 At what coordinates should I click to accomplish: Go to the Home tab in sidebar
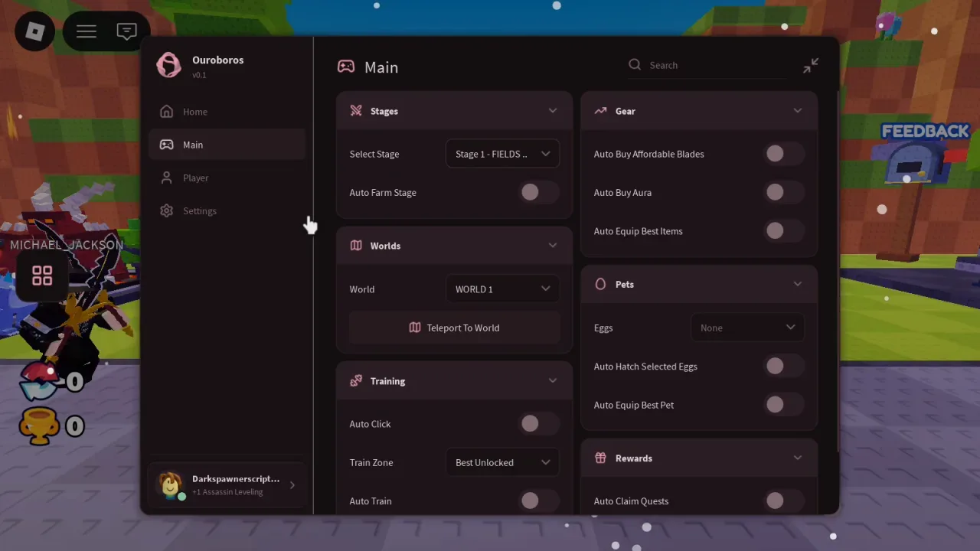227,112
